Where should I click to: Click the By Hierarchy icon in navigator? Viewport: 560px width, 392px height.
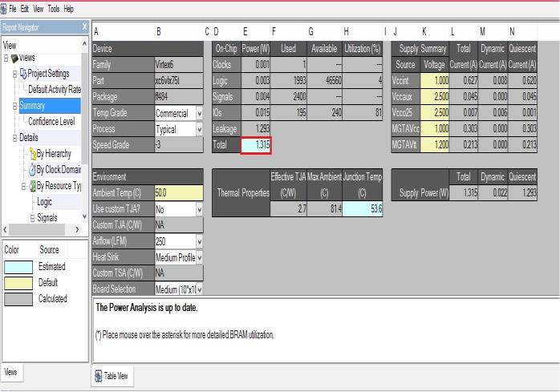click(30, 154)
